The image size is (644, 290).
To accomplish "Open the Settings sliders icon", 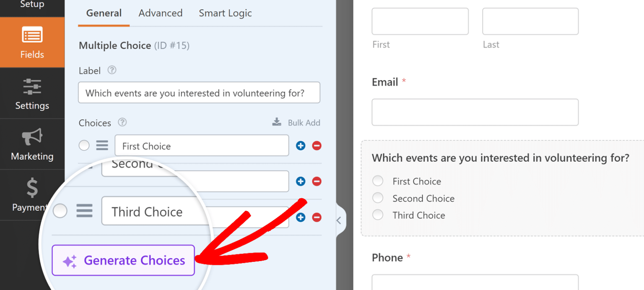I will coord(32,87).
